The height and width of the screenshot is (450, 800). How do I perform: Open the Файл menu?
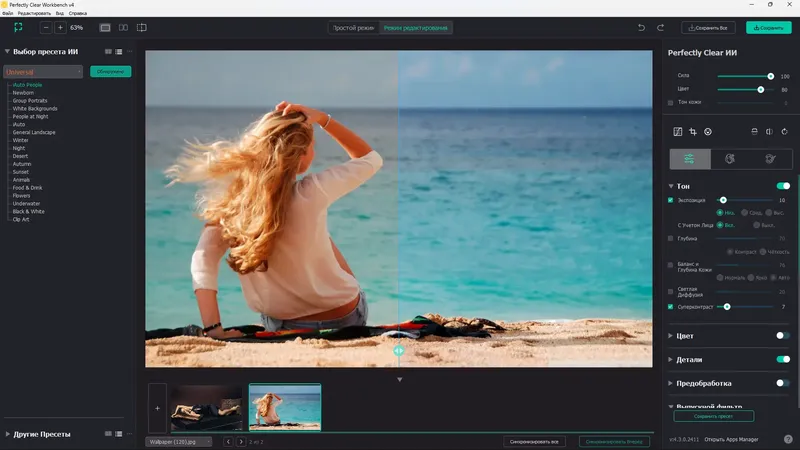(x=8, y=13)
